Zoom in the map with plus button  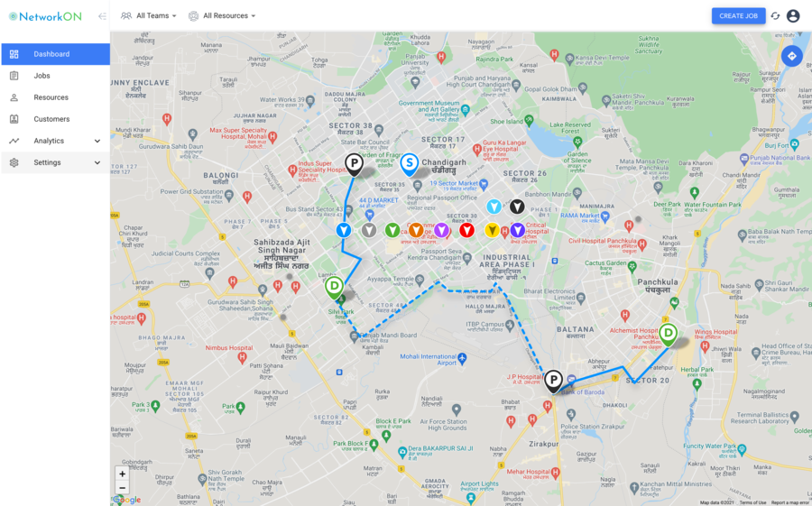(x=123, y=474)
